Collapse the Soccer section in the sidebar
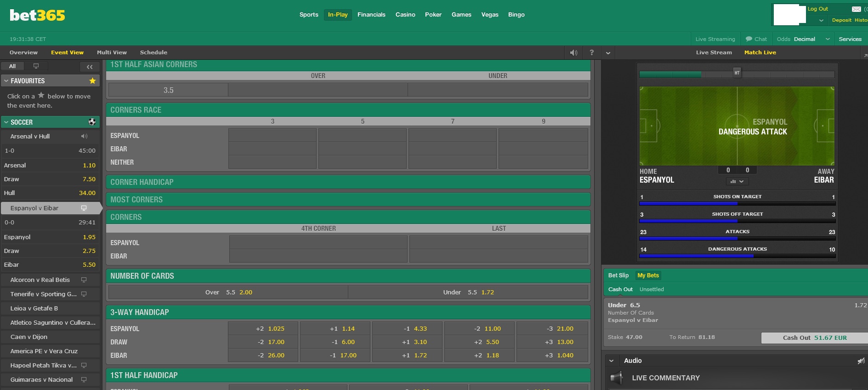This screenshot has height=390, width=868. 6,122
